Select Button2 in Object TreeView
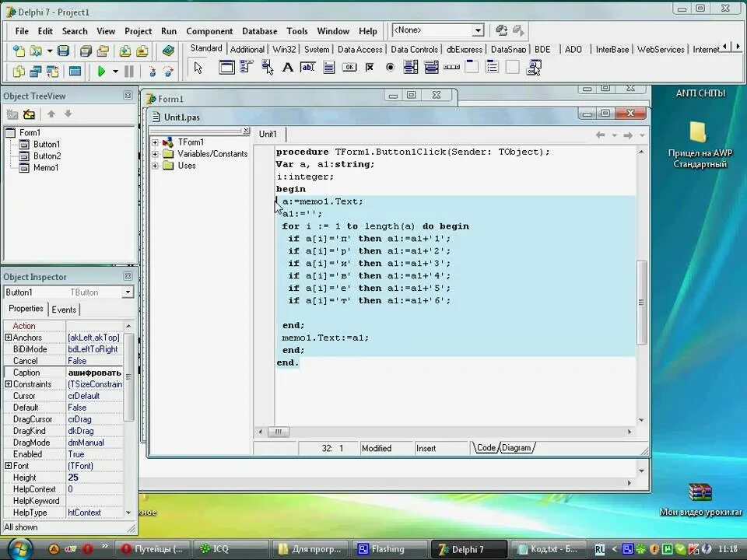747x560 pixels. click(47, 156)
